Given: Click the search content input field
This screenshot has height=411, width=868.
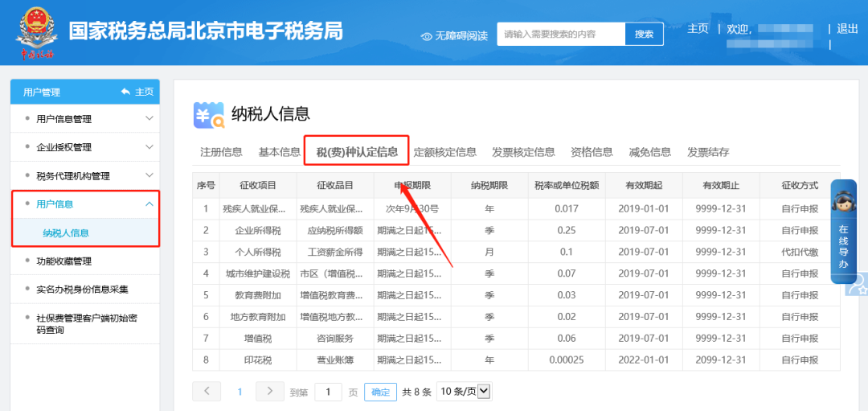Looking at the screenshot, I should coord(561,35).
